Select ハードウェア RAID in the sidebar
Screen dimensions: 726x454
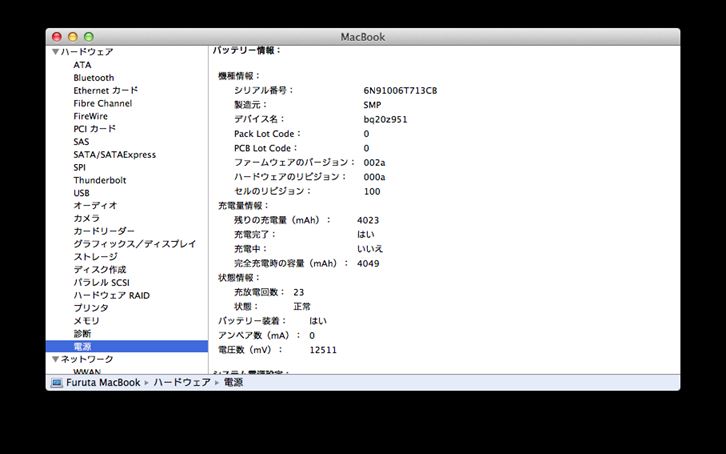coord(112,295)
